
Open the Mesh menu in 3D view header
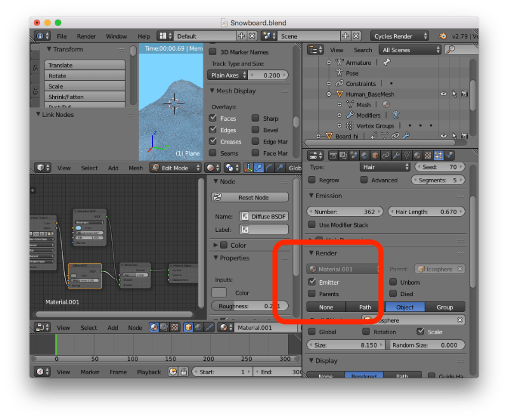coord(135,168)
